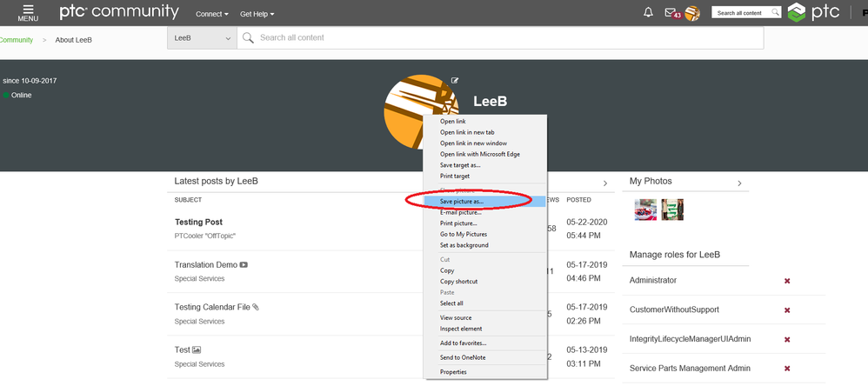Open the messages envelope icon
The width and height of the screenshot is (868, 386).
click(670, 13)
